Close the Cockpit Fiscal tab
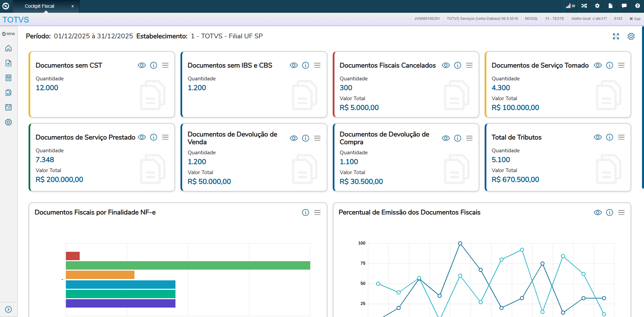The image size is (644, 317). [x=73, y=6]
